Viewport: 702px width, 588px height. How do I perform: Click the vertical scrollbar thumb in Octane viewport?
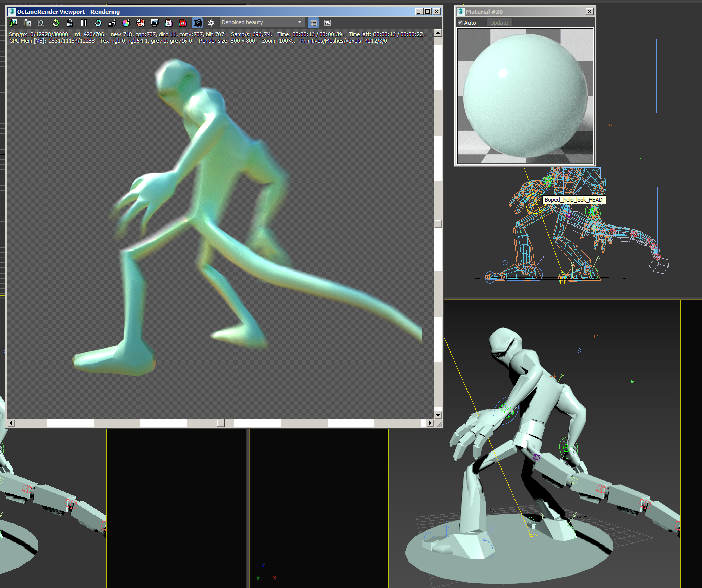[x=438, y=224]
